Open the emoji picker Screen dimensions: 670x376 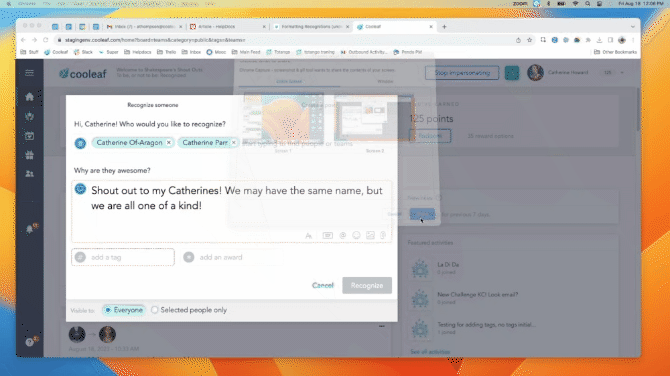tap(356, 235)
